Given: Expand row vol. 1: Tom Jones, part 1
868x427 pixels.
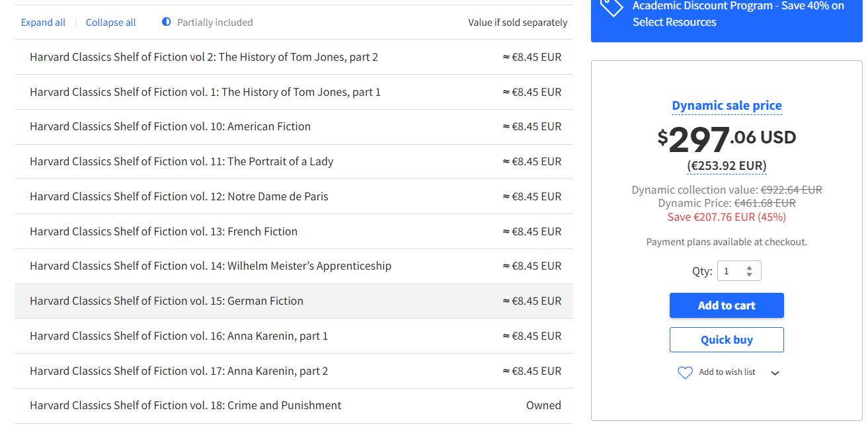Looking at the screenshot, I should click(294, 92).
